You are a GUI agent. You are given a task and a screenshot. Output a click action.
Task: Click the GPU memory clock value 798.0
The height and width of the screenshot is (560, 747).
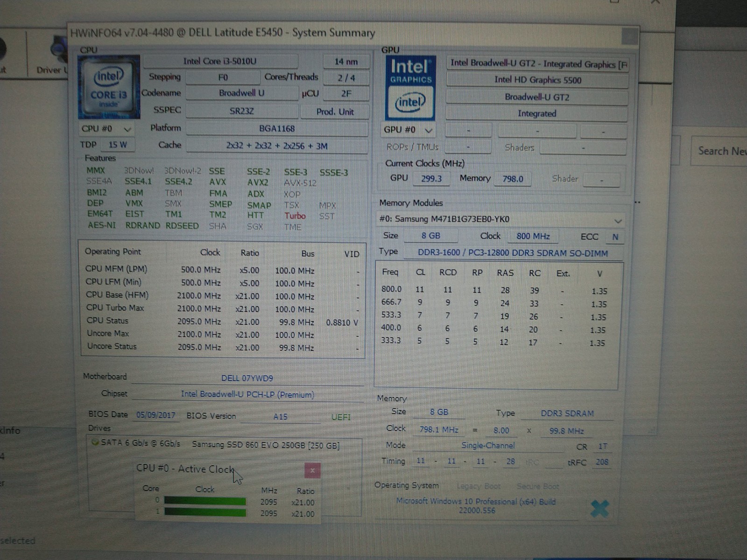[x=513, y=179]
